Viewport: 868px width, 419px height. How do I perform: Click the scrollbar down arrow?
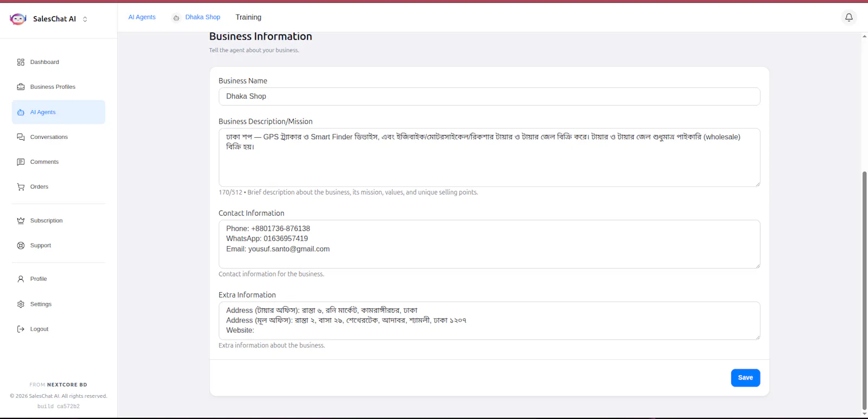click(864, 414)
